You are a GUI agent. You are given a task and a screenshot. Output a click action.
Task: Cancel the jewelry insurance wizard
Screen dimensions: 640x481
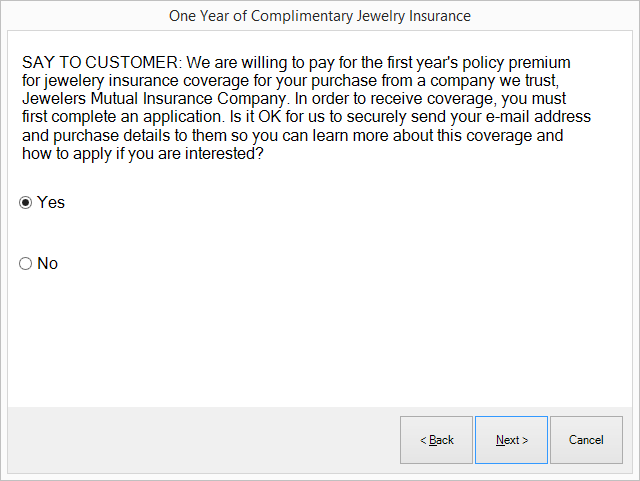(586, 440)
